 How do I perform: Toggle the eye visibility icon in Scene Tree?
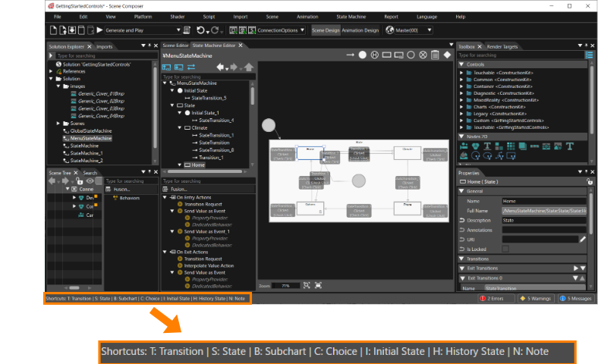click(90, 180)
